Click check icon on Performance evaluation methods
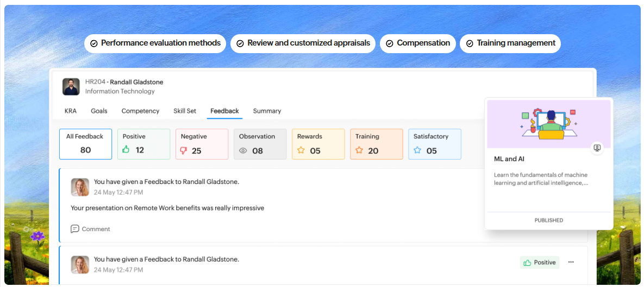 (x=94, y=43)
